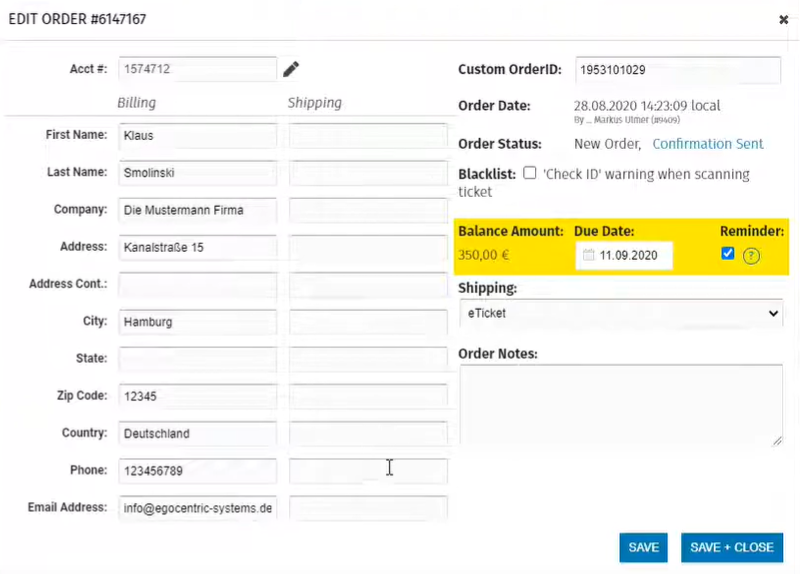Image resolution: width=800 pixels, height=574 pixels.
Task: Click the help question mark icon near Reminder
Action: tap(752, 255)
